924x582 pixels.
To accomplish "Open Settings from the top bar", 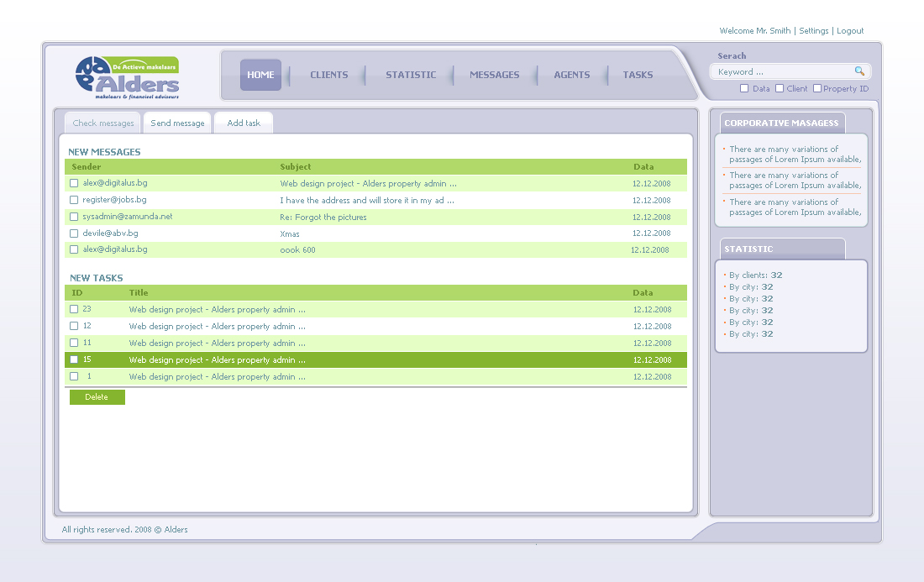I will point(813,31).
